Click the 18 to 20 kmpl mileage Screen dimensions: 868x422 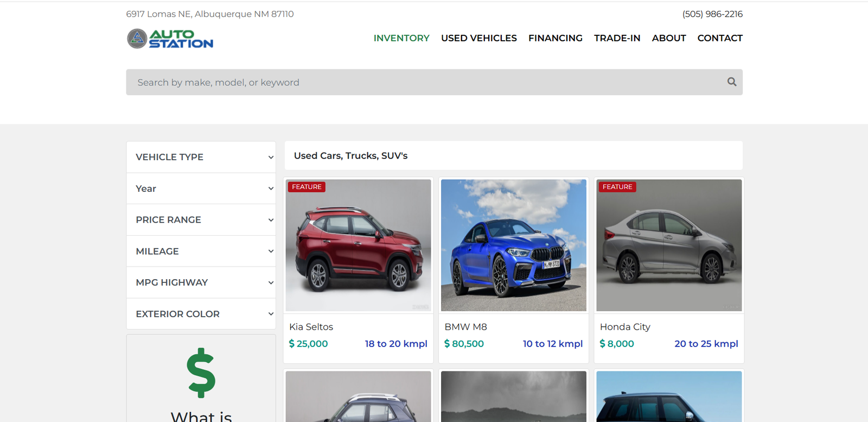(396, 344)
